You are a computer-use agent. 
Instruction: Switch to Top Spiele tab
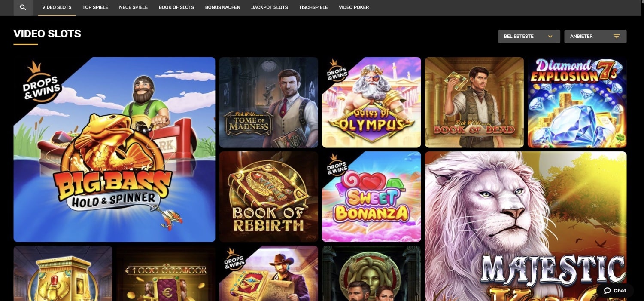(x=95, y=7)
